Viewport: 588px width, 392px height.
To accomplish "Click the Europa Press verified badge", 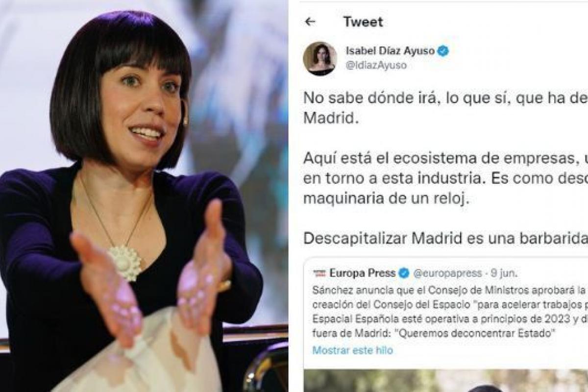I will coord(404,273).
